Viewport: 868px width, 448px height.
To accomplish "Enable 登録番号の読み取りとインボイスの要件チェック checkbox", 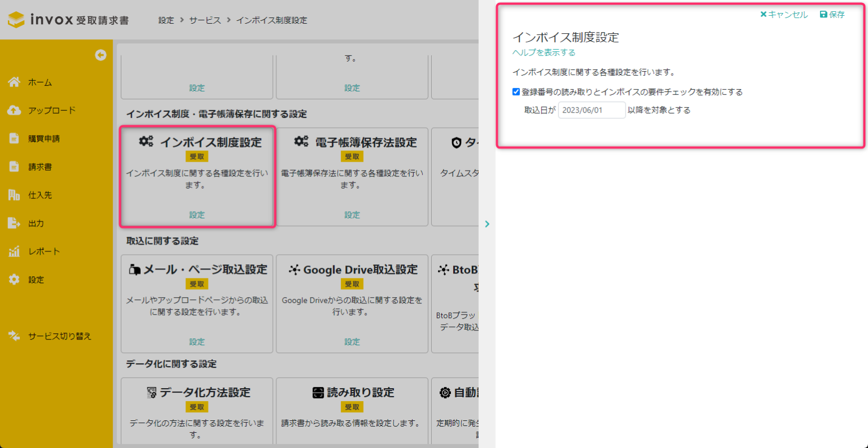I will (516, 92).
